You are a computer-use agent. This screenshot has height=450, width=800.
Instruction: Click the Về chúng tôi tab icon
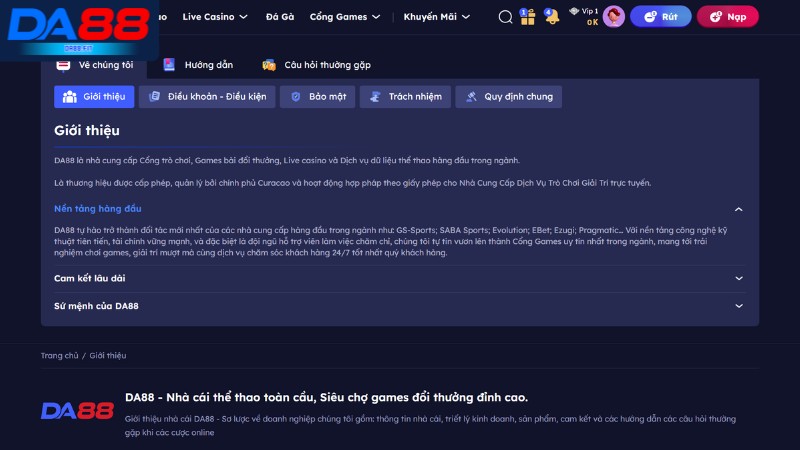[x=63, y=65]
